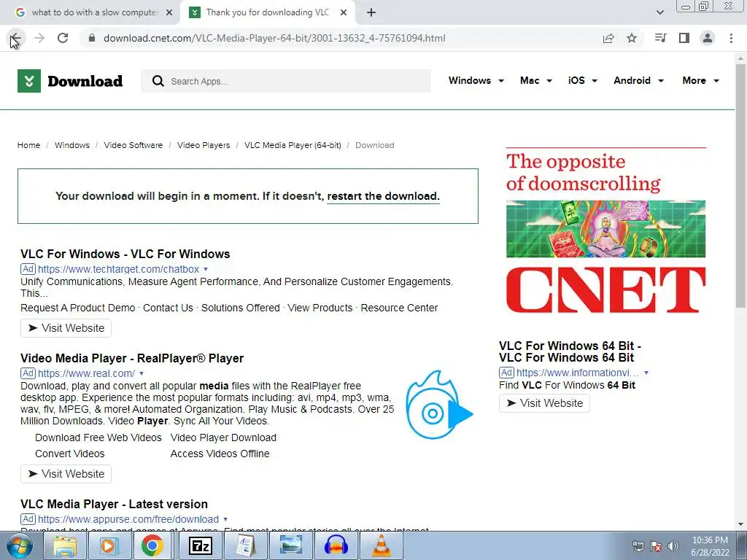Expand the iOS menu dropdown

[582, 80]
